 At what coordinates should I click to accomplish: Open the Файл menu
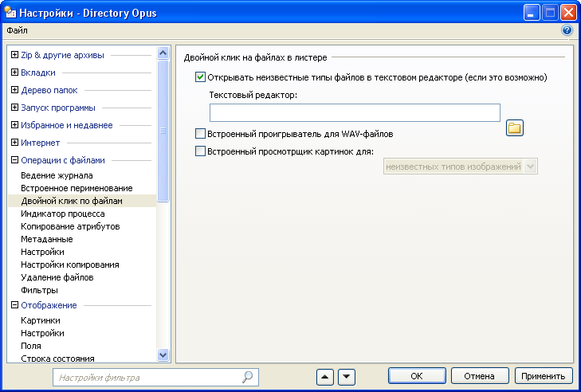click(17, 30)
